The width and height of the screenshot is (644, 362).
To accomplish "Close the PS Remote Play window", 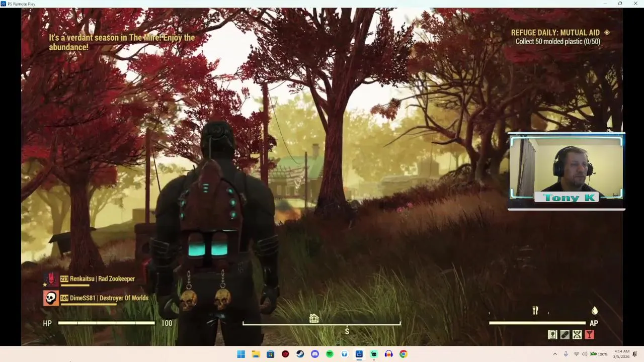I will pyautogui.click(x=635, y=4).
